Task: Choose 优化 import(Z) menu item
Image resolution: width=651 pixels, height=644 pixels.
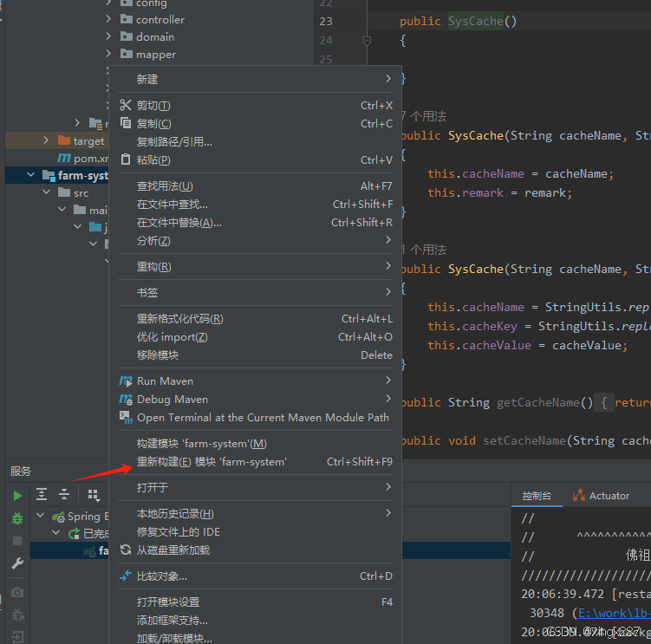Action: 256,337
